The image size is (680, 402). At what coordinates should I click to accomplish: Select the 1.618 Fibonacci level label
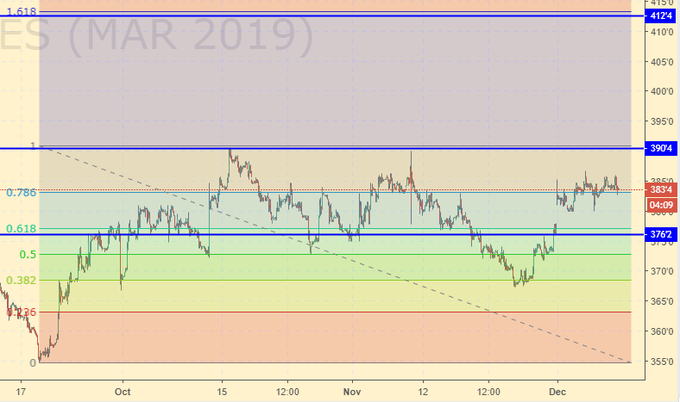coord(20,11)
